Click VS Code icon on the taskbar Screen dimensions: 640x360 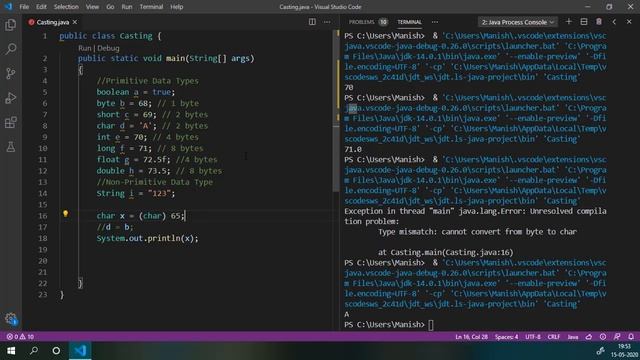[80, 351]
